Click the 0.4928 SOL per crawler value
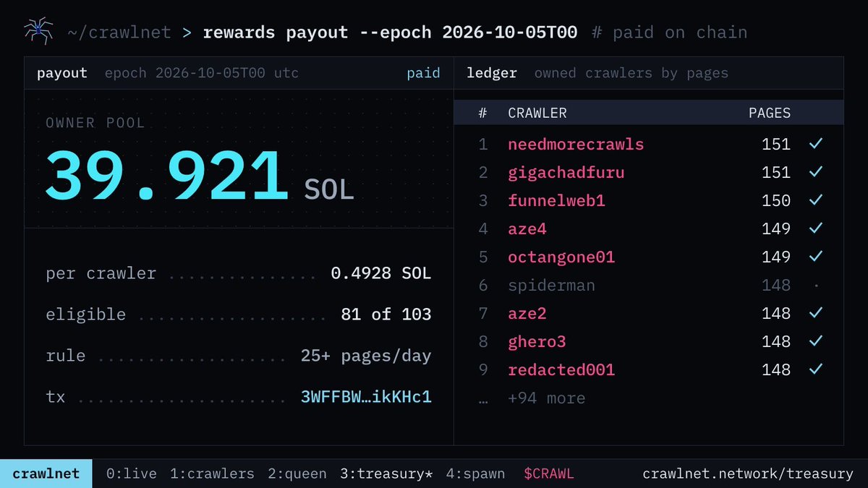Screen dimensions: 868x488 click(x=381, y=273)
